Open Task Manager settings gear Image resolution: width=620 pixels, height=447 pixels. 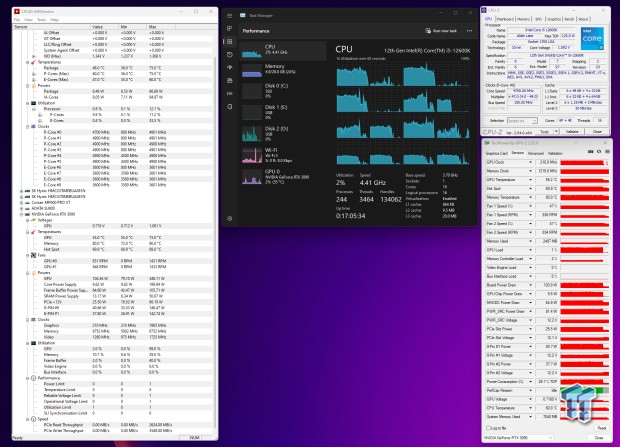click(x=230, y=218)
